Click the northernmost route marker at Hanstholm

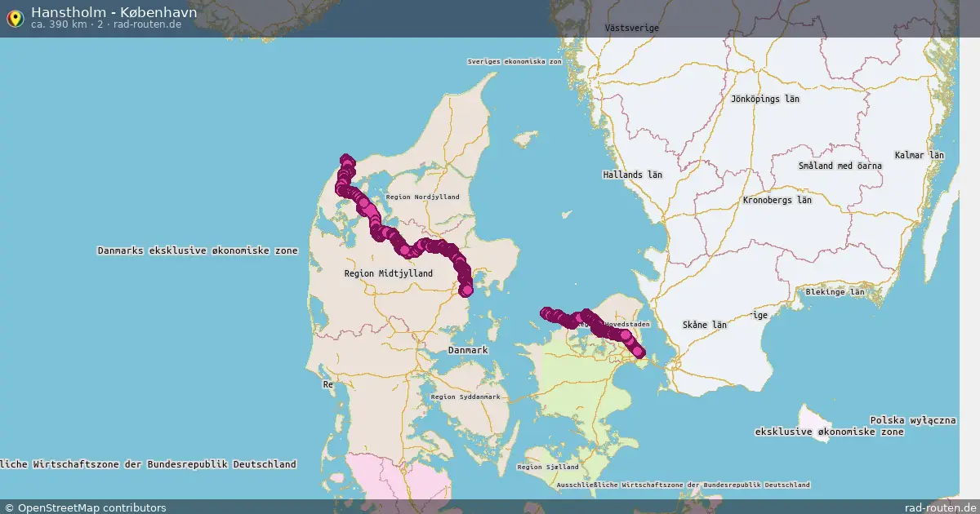point(346,160)
